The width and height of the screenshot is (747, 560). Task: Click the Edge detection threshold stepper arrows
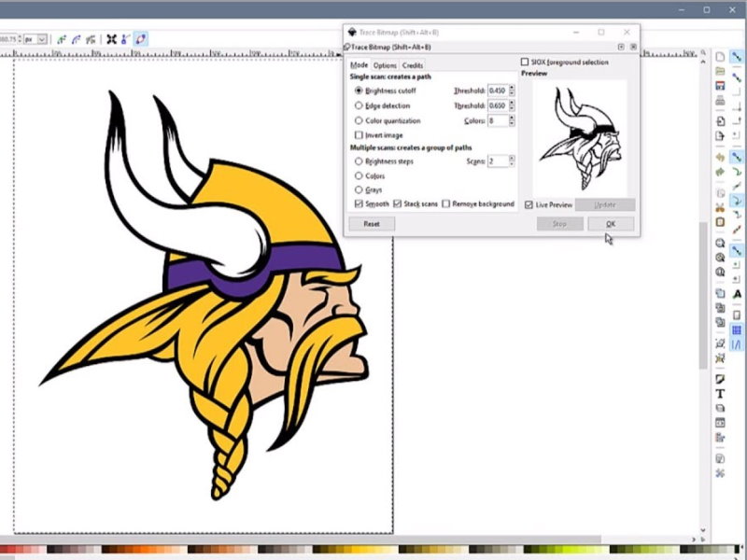[512, 105]
